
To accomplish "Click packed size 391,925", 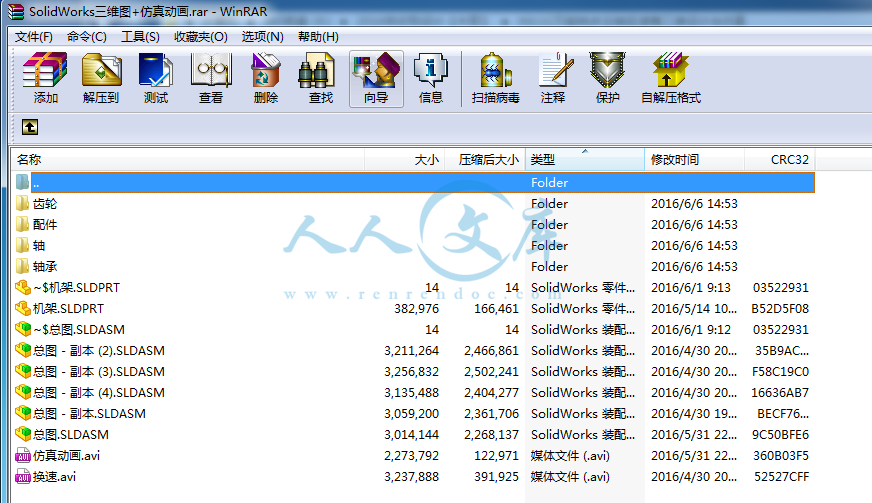I will [496, 477].
